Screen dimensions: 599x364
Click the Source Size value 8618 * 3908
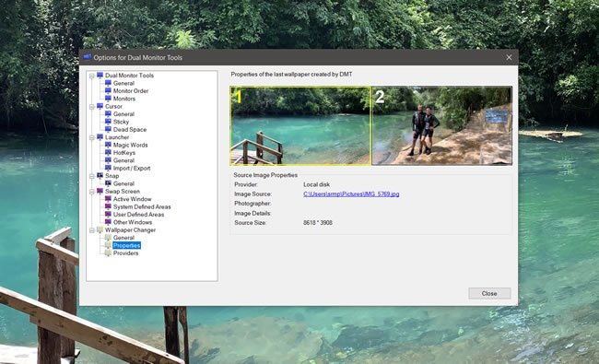tap(318, 222)
